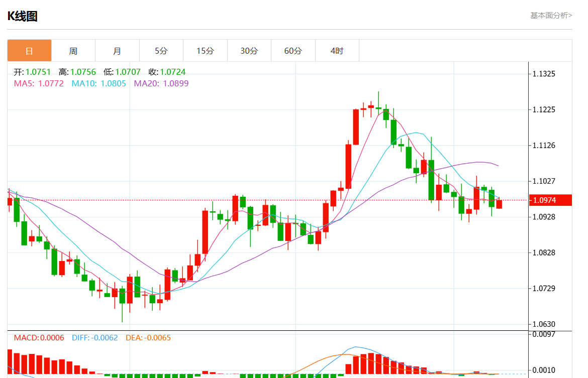Click the 0.0010 MACD axis label
The image size is (588, 378).
544,370
